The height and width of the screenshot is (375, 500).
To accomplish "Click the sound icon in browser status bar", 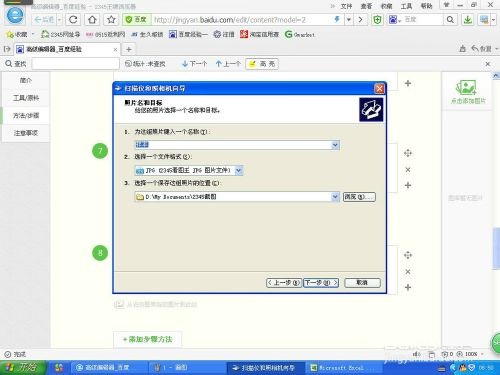I will click(417, 354).
